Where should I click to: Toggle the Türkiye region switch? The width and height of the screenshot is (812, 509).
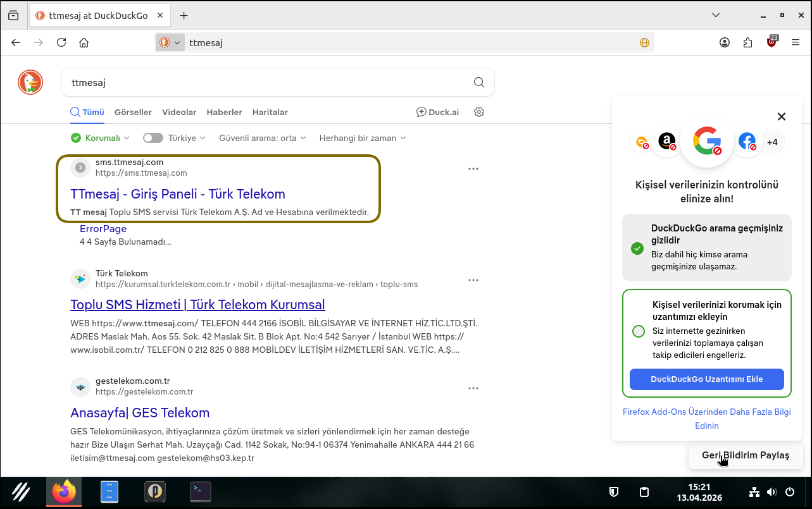153,138
